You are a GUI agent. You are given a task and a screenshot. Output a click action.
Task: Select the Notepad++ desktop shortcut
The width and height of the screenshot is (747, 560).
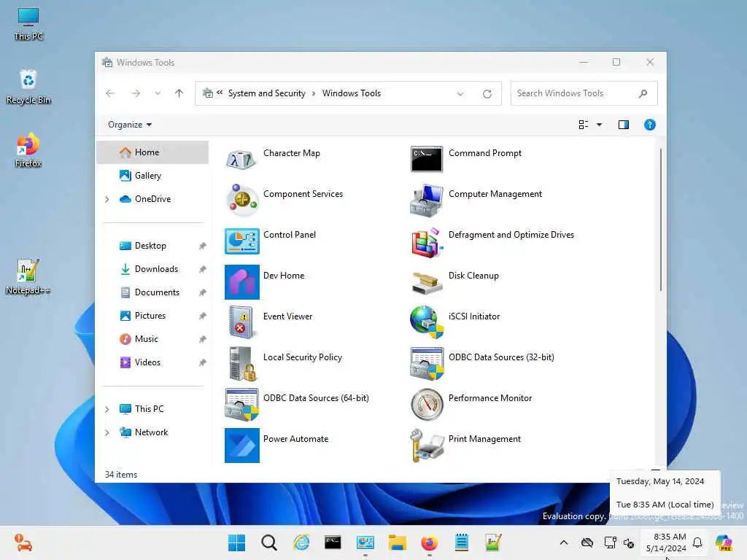click(x=28, y=276)
